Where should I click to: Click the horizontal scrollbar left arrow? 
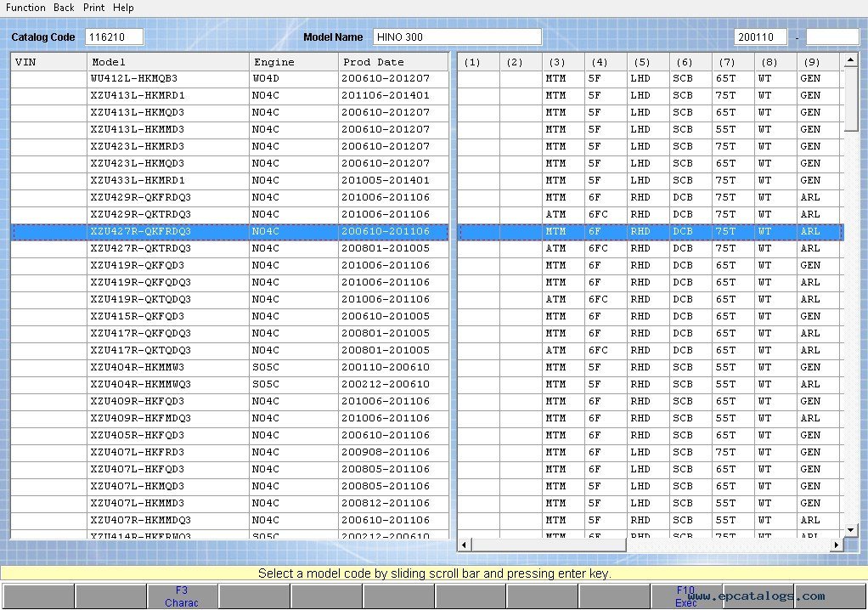click(x=464, y=545)
